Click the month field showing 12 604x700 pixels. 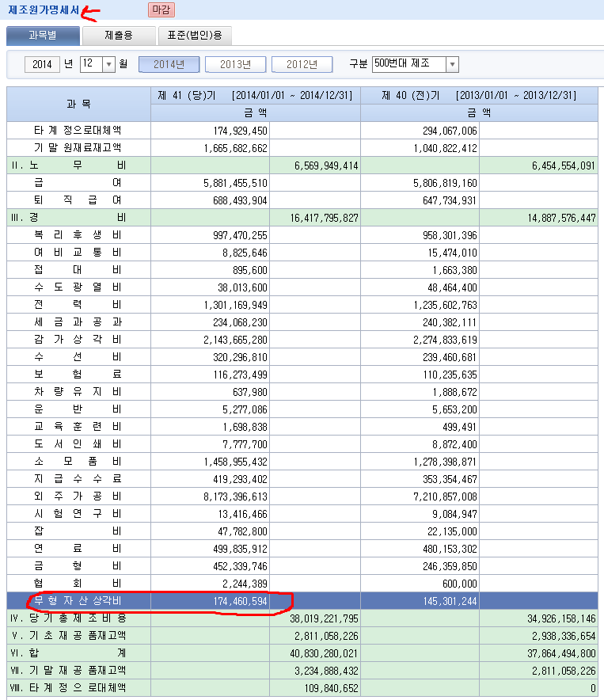(92, 64)
